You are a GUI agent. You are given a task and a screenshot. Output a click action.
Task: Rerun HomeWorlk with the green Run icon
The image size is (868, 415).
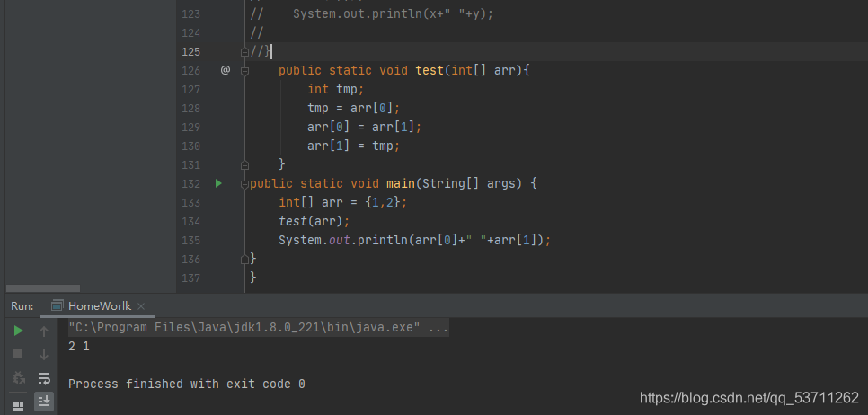[18, 331]
